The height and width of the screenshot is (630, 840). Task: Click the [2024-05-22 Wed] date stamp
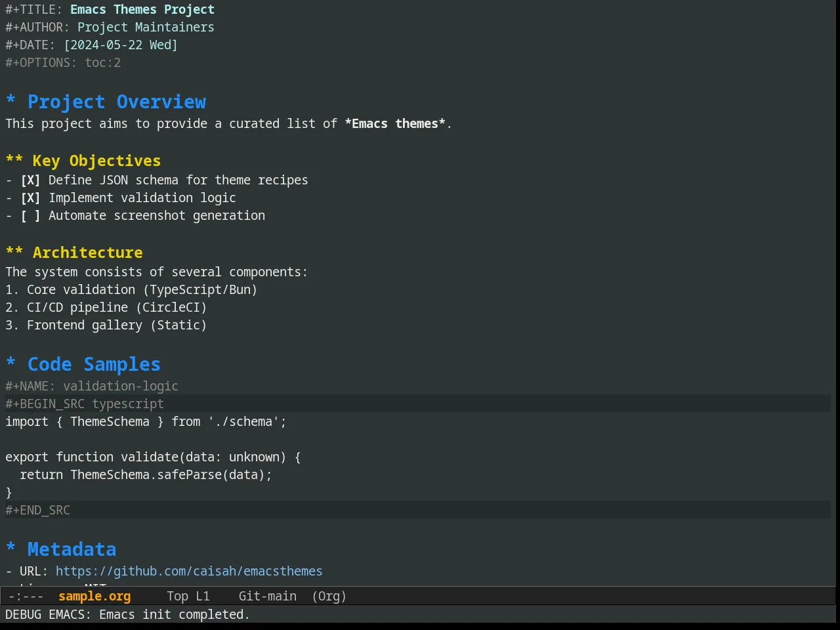[121, 45]
